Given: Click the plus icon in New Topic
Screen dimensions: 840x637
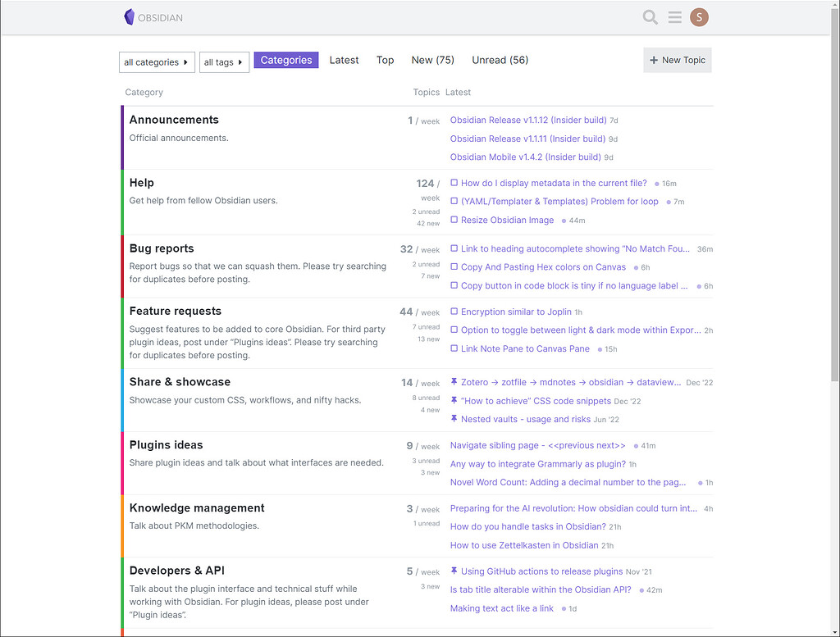Looking at the screenshot, I should 654,61.
